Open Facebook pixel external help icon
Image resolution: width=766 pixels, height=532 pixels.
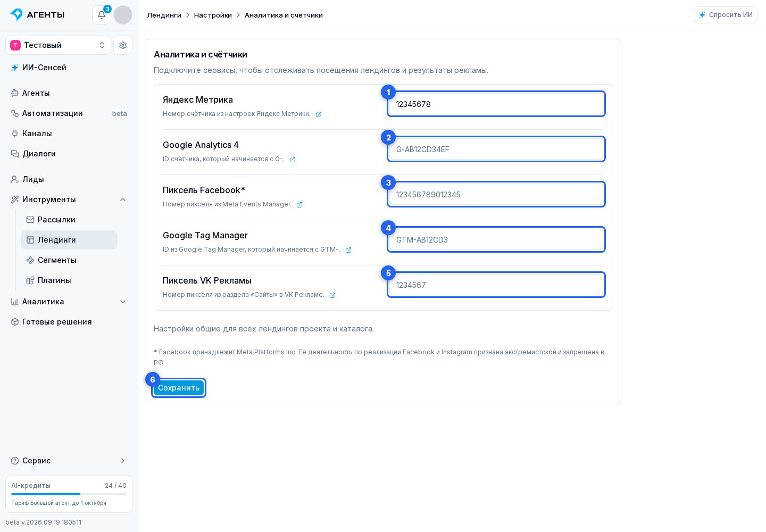[299, 205]
